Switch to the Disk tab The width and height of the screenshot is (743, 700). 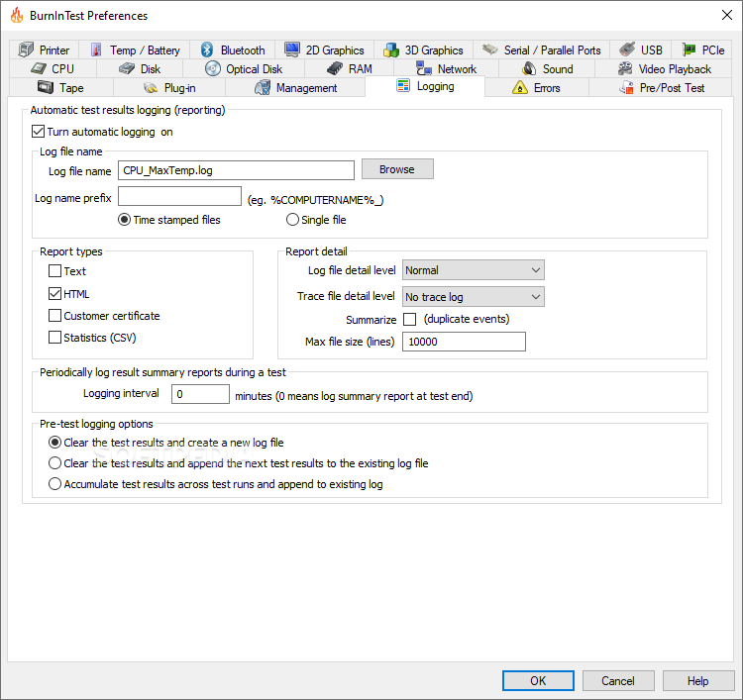(x=140, y=68)
